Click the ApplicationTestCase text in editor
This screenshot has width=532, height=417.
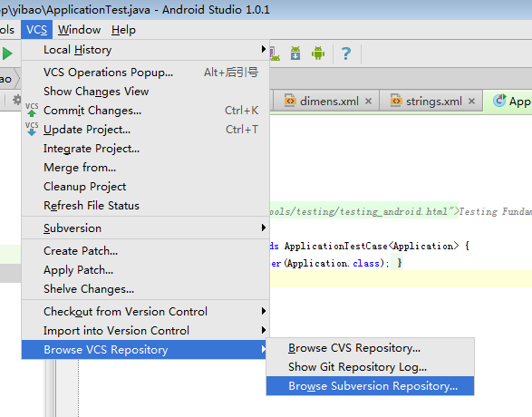pos(336,246)
